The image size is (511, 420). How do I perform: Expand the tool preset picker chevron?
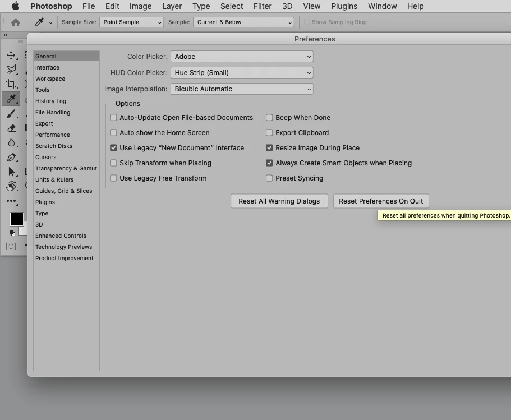tap(50, 22)
